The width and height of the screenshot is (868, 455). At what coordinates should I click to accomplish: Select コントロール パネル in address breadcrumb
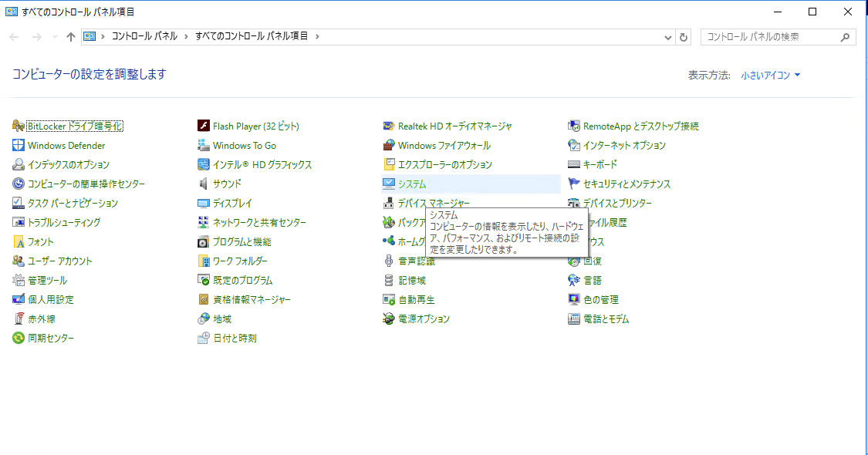[144, 36]
